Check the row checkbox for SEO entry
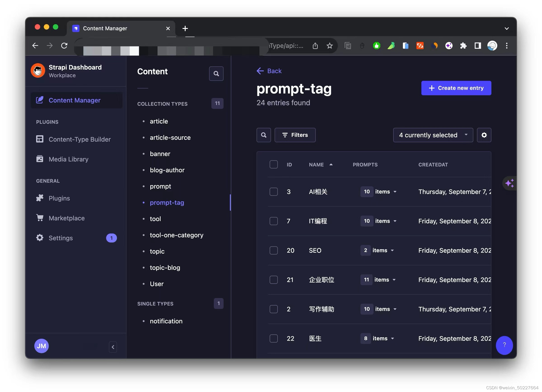 [273, 250]
